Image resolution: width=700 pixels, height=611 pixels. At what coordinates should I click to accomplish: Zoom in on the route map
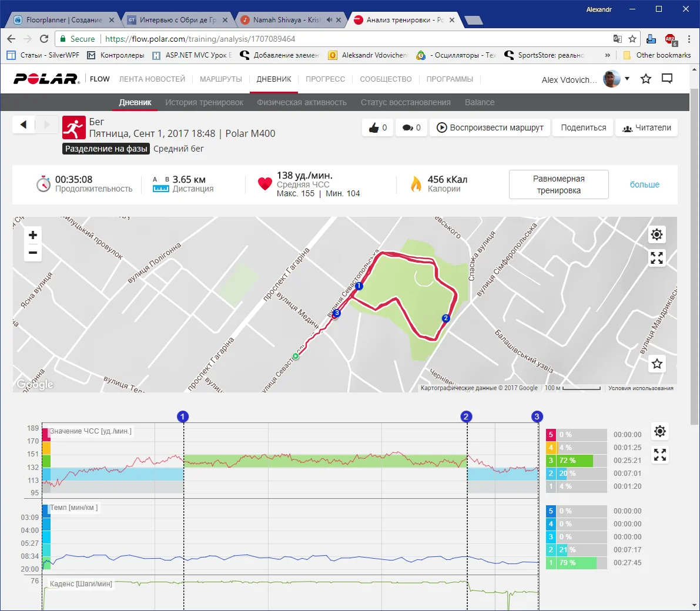33,236
